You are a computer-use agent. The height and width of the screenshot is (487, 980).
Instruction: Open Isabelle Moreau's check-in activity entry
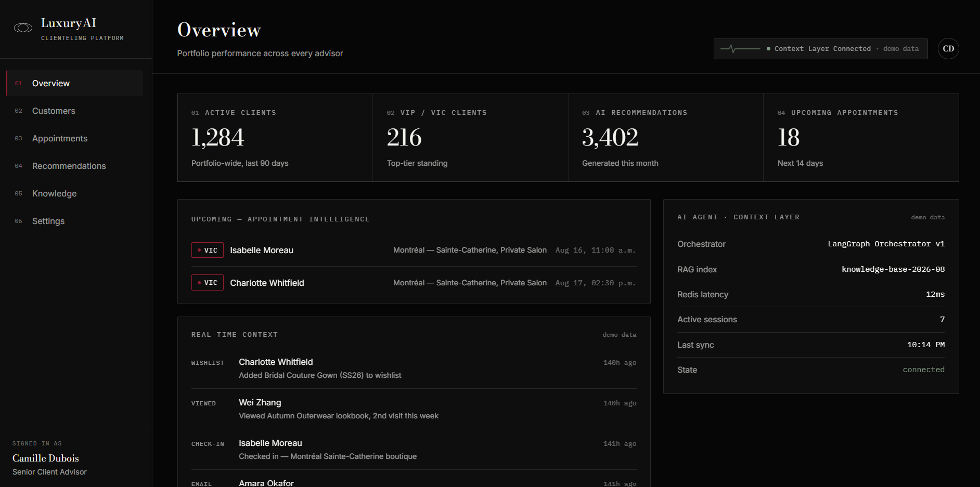coord(414,450)
